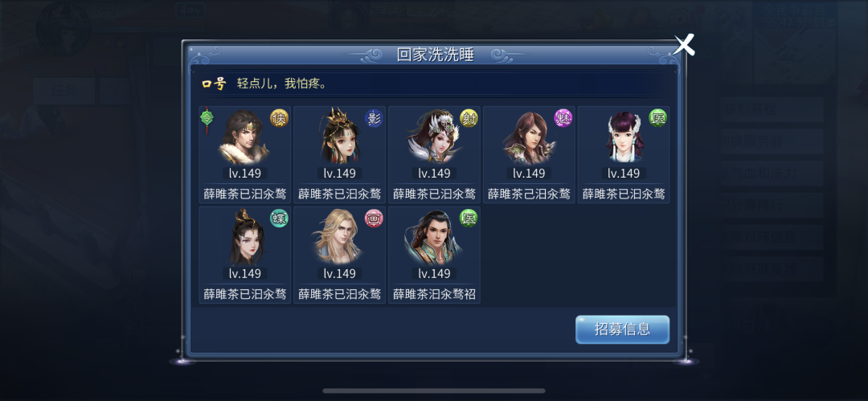Click the 医 badge on the male healer
The width and height of the screenshot is (868, 401).
[x=469, y=218]
